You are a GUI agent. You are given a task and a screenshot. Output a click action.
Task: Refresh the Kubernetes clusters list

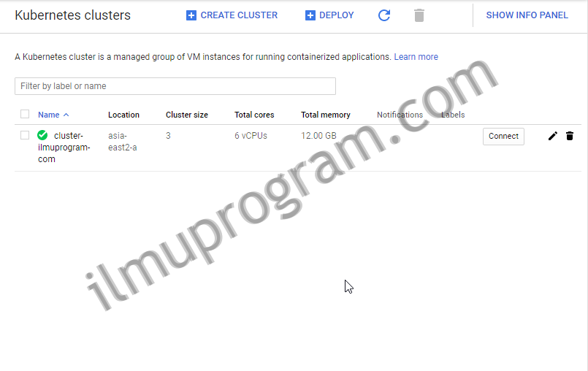(384, 15)
